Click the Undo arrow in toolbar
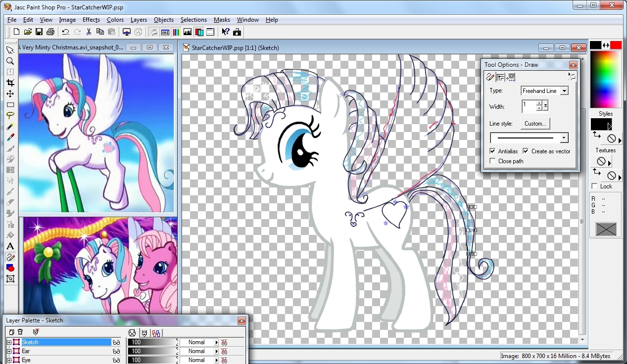 (x=65, y=32)
